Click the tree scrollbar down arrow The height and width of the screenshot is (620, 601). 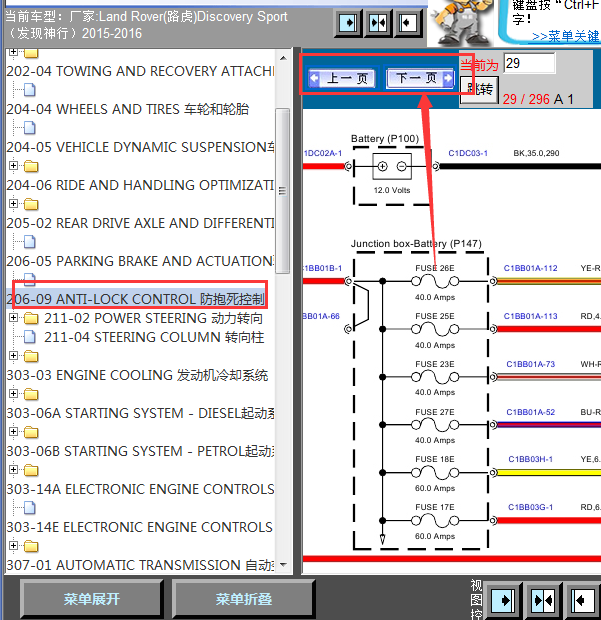(x=283, y=565)
